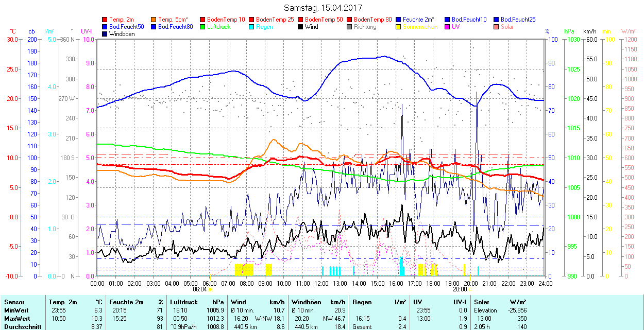Click the UV maximum value 1.9

click(463, 319)
